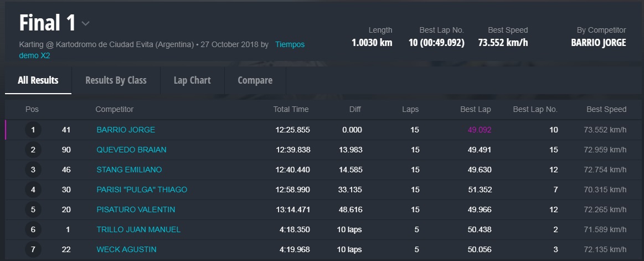644x261 pixels.
Task: Open WECK AGUSTIN competitor page
Action: pyautogui.click(x=126, y=249)
